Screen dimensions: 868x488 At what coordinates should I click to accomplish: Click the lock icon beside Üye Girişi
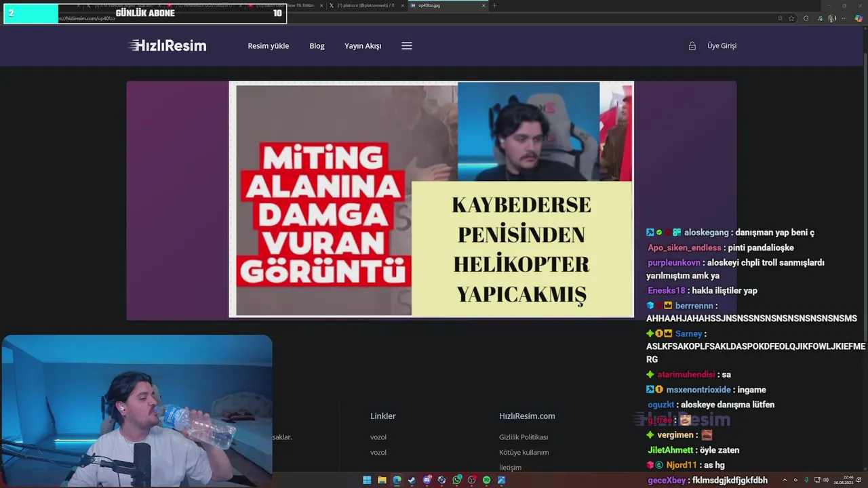point(692,46)
